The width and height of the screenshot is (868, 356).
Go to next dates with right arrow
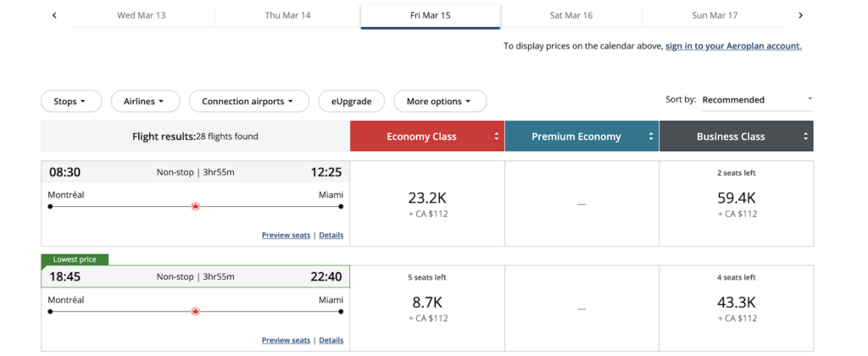pyautogui.click(x=800, y=15)
